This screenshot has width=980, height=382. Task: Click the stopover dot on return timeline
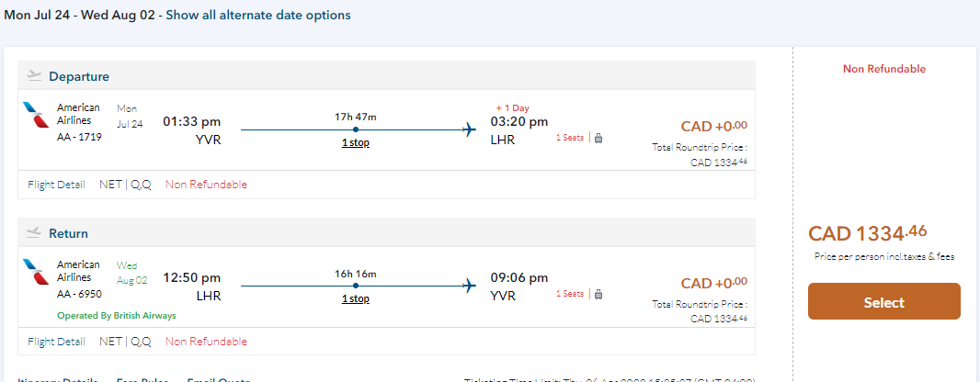coord(355,286)
